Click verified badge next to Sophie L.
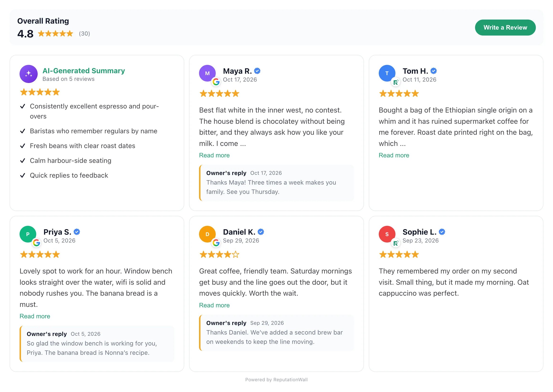The height and width of the screenshot is (392, 553). (442, 232)
